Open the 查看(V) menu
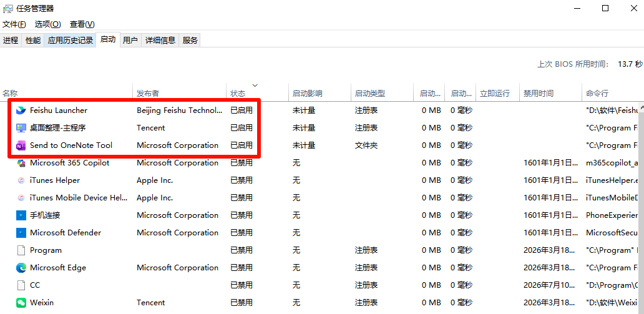 point(82,24)
